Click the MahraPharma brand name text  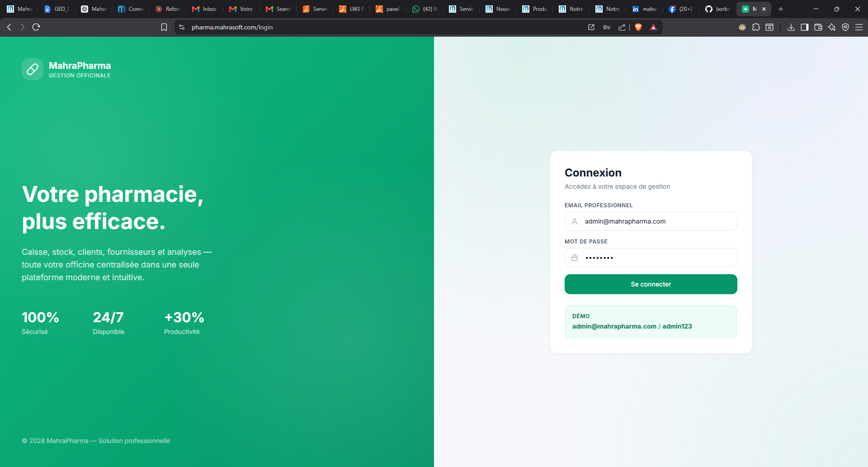80,66
